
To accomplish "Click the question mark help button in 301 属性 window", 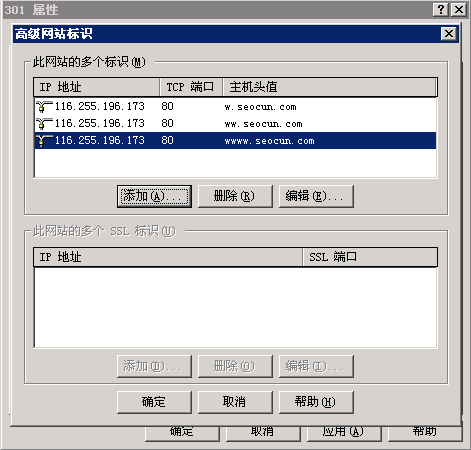I will coord(441,9).
